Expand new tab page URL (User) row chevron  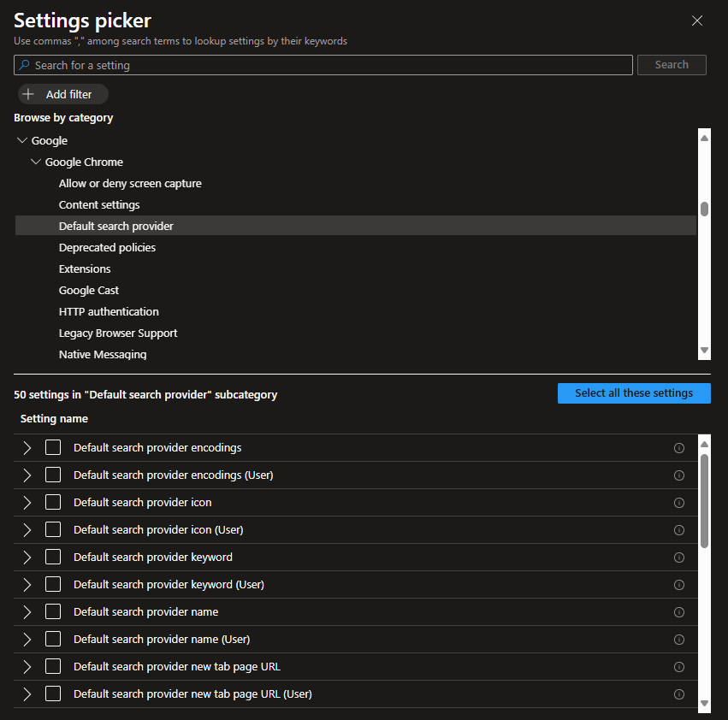point(27,694)
